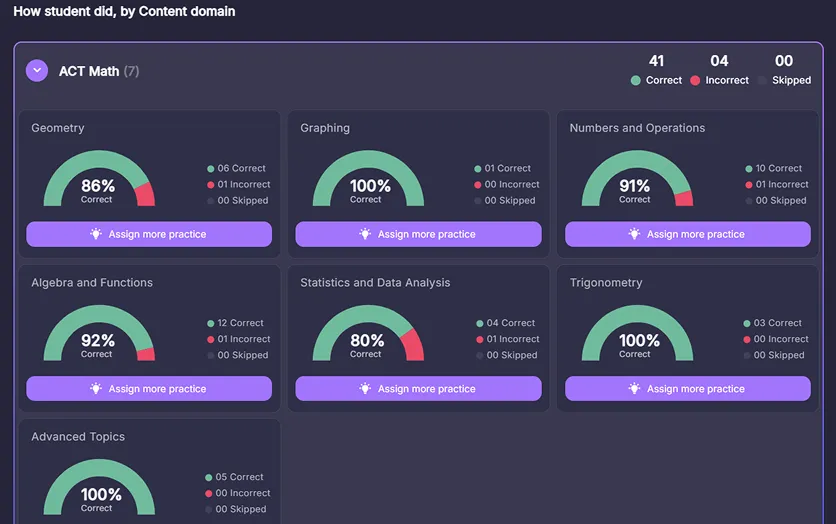Click the Trigonometry 100% gauge chart
The height and width of the screenshot is (524, 836).
pos(638,333)
